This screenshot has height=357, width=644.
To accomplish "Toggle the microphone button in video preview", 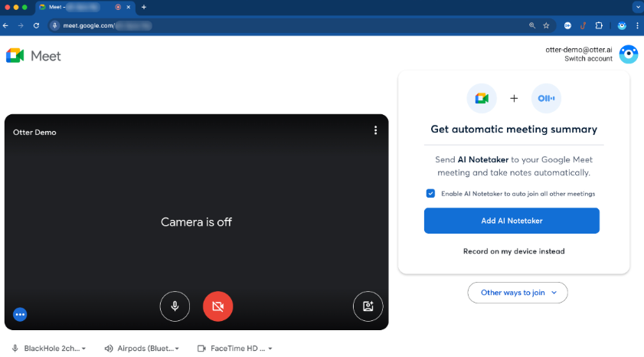I will (x=175, y=306).
